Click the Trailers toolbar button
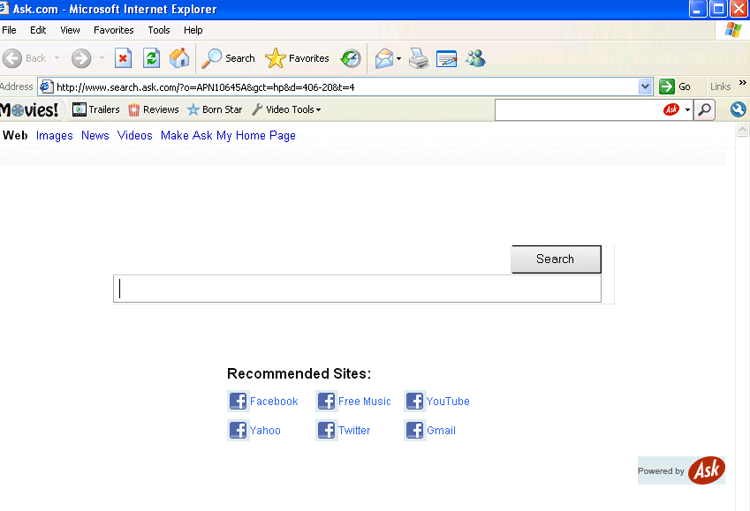 point(96,110)
